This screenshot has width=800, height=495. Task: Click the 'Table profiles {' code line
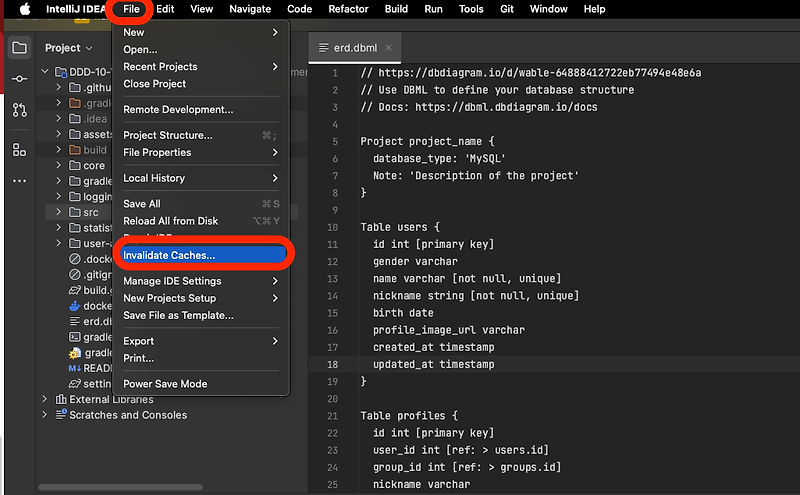tap(409, 416)
